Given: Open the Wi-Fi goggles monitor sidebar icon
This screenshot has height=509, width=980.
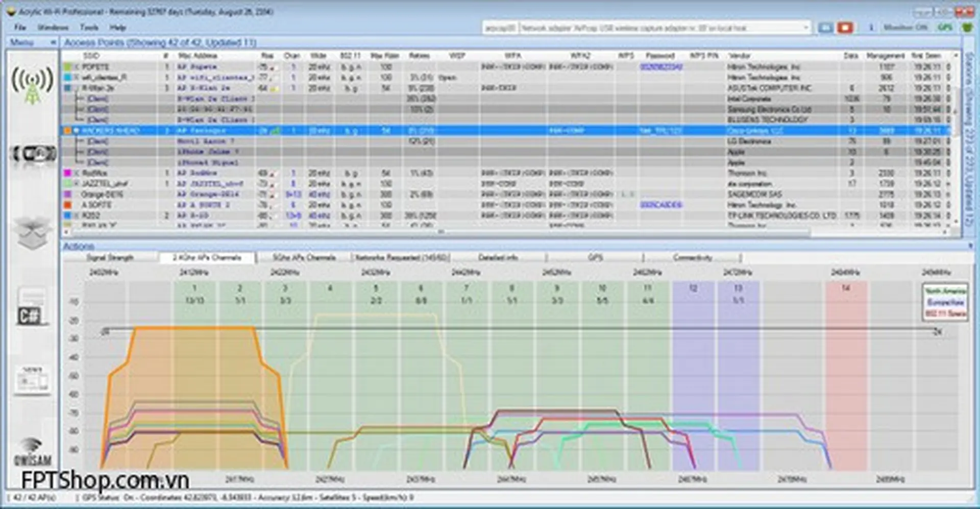Looking at the screenshot, I should (34, 153).
